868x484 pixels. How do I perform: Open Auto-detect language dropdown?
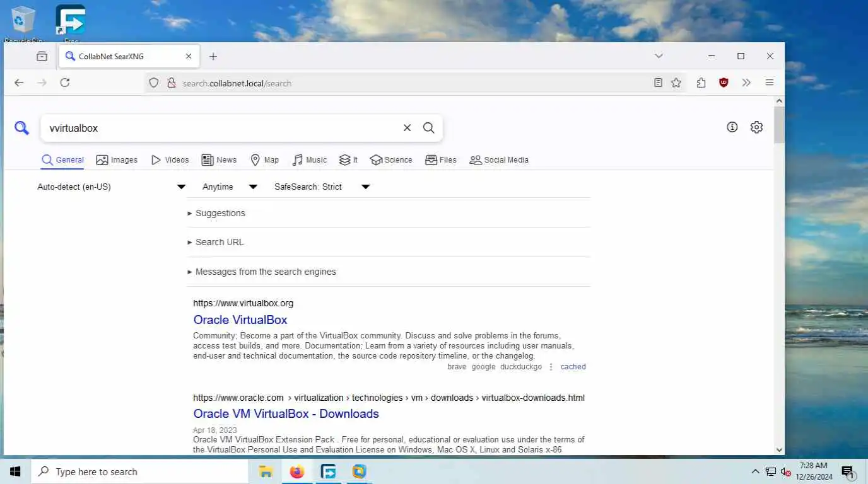tap(112, 187)
